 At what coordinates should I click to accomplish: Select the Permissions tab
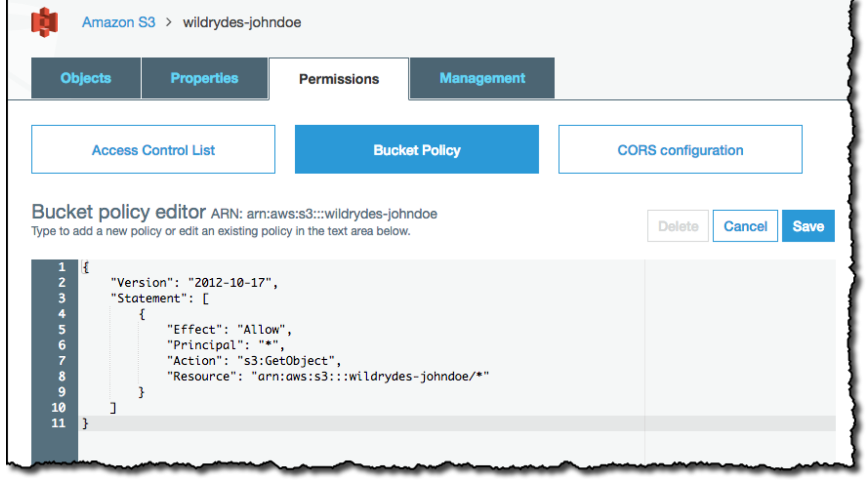339,79
